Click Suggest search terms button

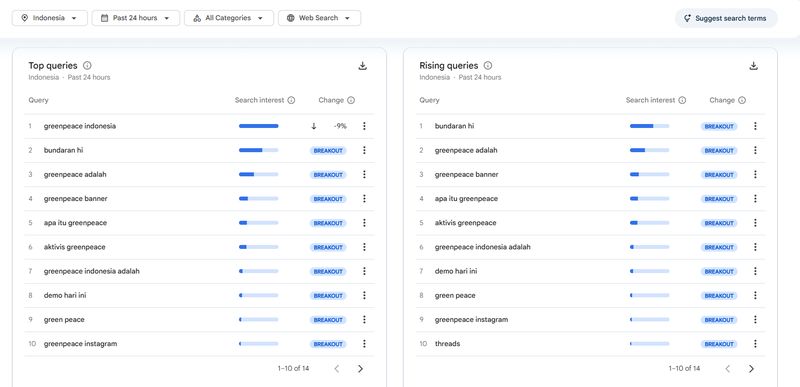[x=726, y=18]
